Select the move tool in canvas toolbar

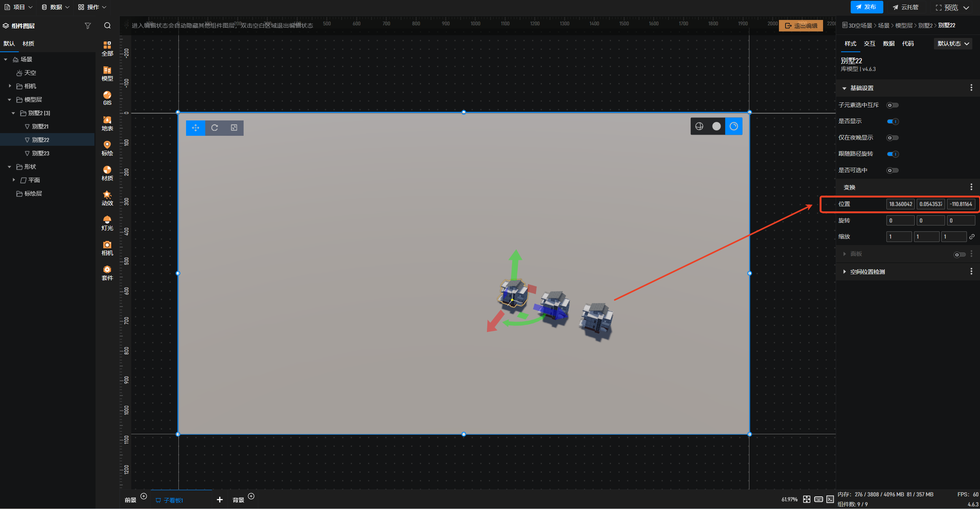196,128
